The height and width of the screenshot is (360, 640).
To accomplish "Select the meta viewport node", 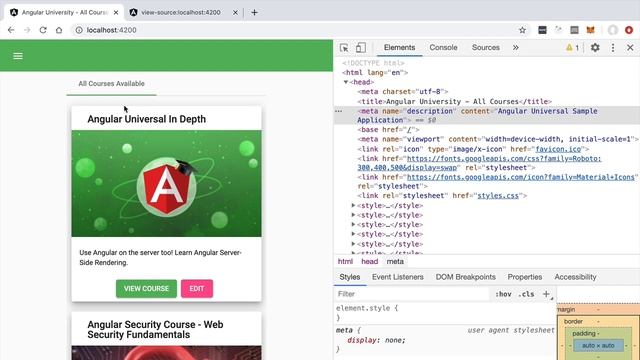I will coord(498,139).
